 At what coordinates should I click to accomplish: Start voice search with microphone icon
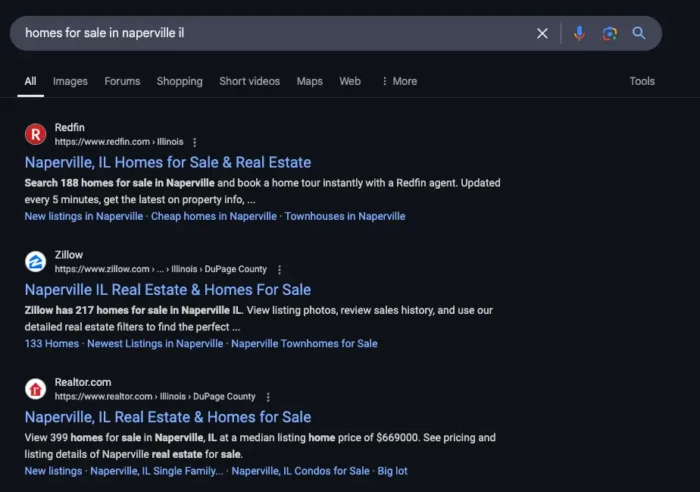click(x=579, y=33)
